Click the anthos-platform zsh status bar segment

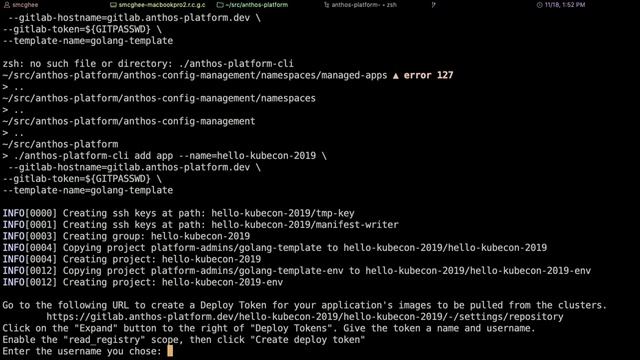pyautogui.click(x=364, y=5)
